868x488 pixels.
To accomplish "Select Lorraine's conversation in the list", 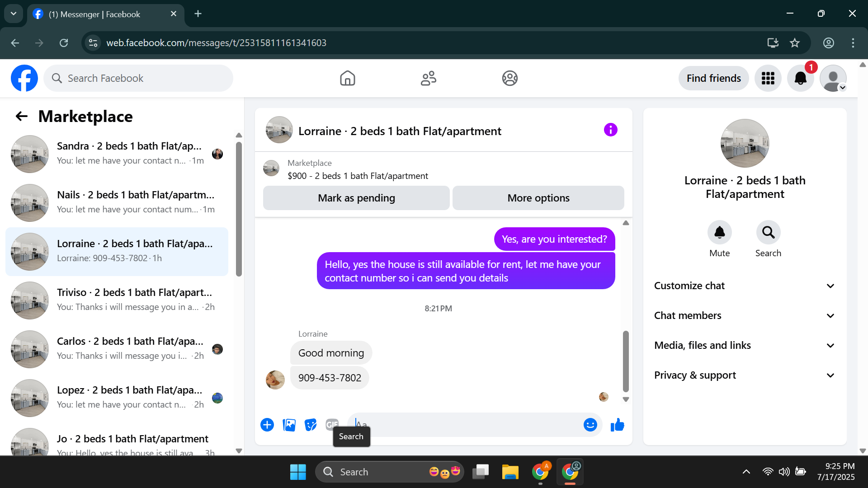I will click(117, 251).
